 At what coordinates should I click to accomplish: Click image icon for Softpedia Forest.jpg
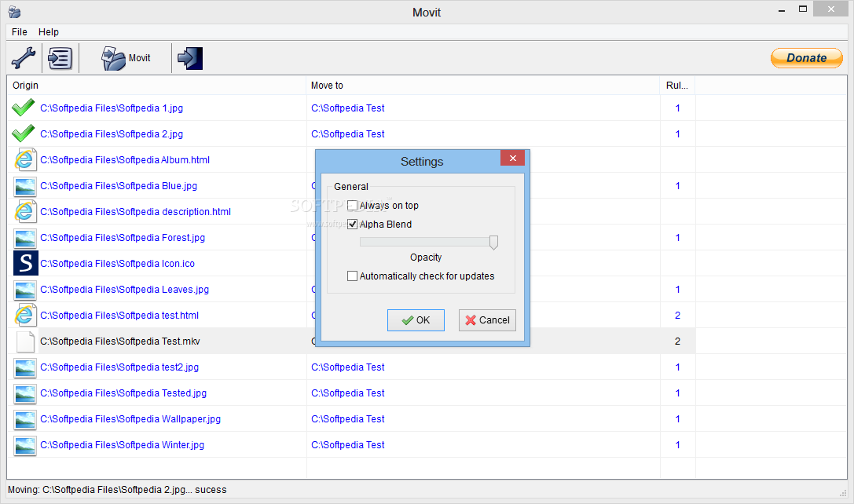pyautogui.click(x=25, y=238)
